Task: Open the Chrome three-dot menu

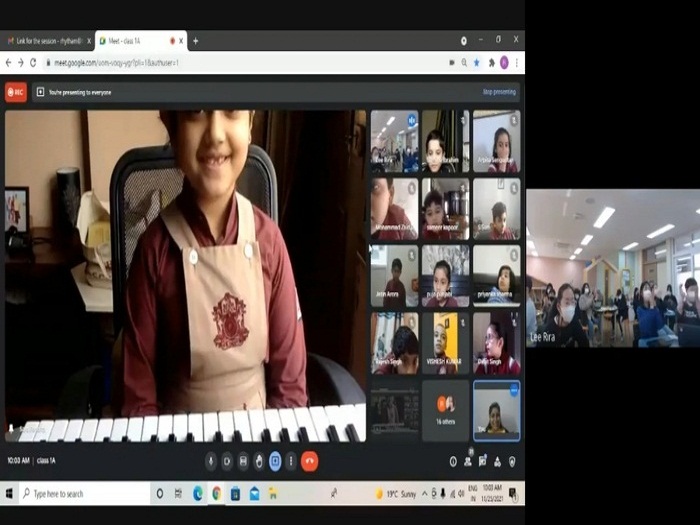Action: (517, 63)
